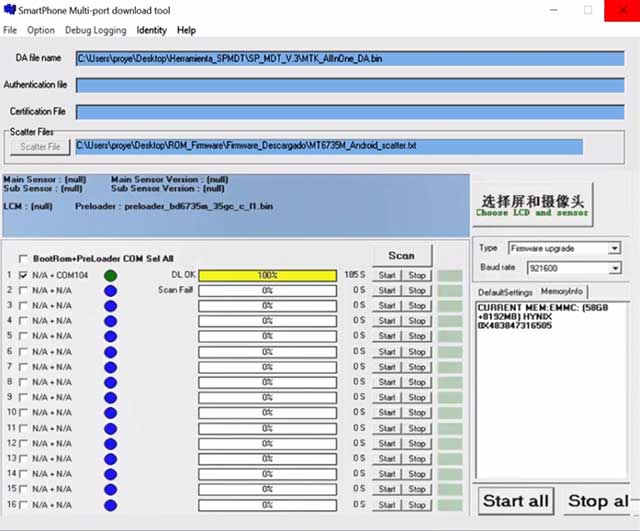The height and width of the screenshot is (531, 640).
Task: Click the 185 S elapsed time for port 1
Action: 355,275
